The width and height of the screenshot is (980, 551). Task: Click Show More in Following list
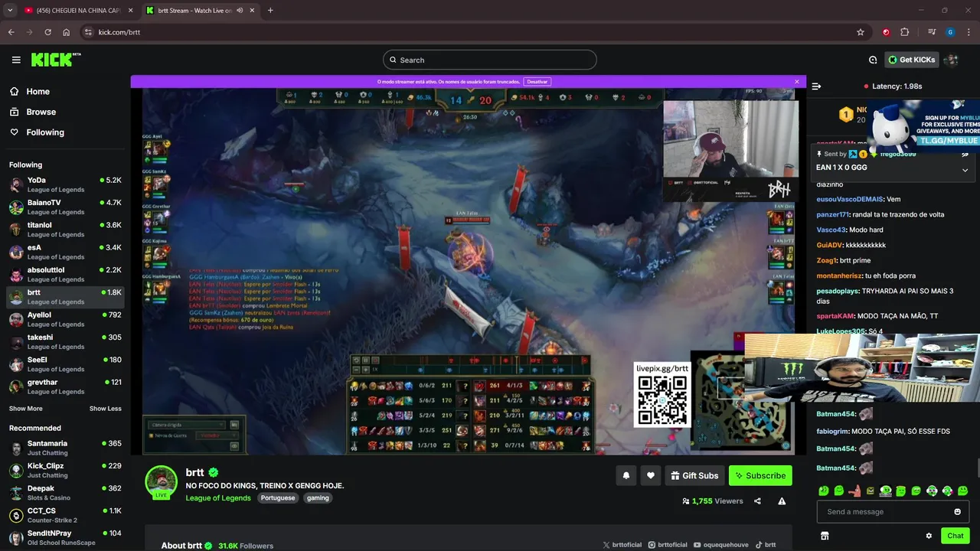26,409
